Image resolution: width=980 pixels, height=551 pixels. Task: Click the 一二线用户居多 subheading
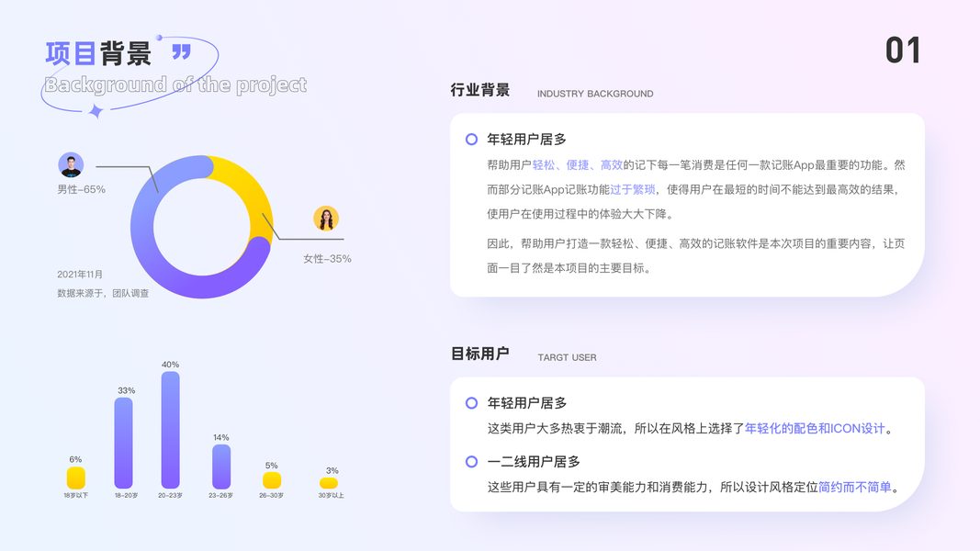click(534, 462)
